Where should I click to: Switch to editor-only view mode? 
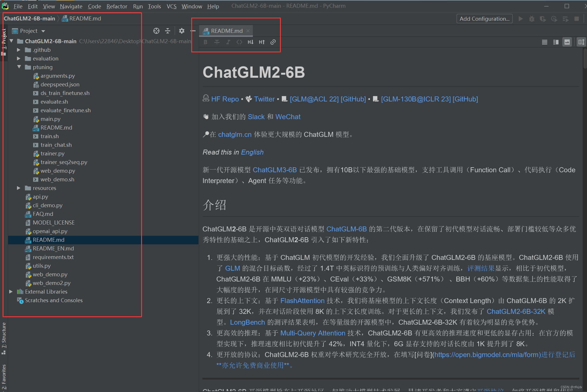point(544,42)
